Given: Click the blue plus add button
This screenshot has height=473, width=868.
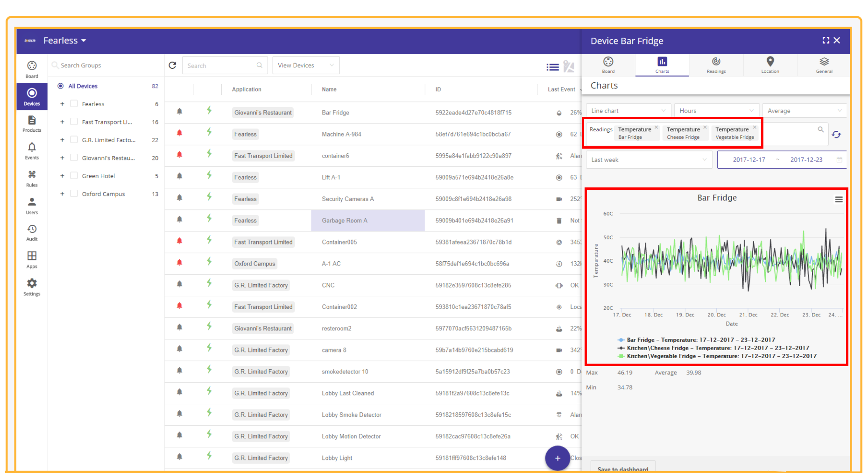Looking at the screenshot, I should [557, 458].
